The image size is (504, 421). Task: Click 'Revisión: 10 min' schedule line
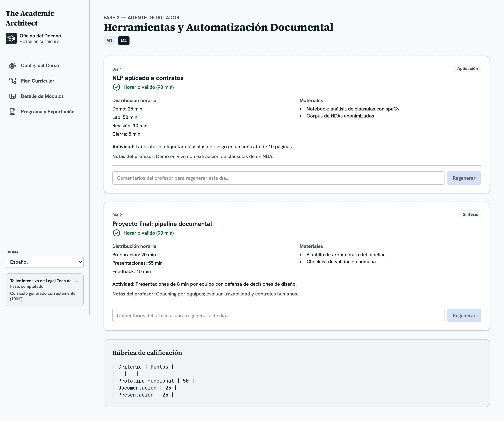click(x=130, y=126)
